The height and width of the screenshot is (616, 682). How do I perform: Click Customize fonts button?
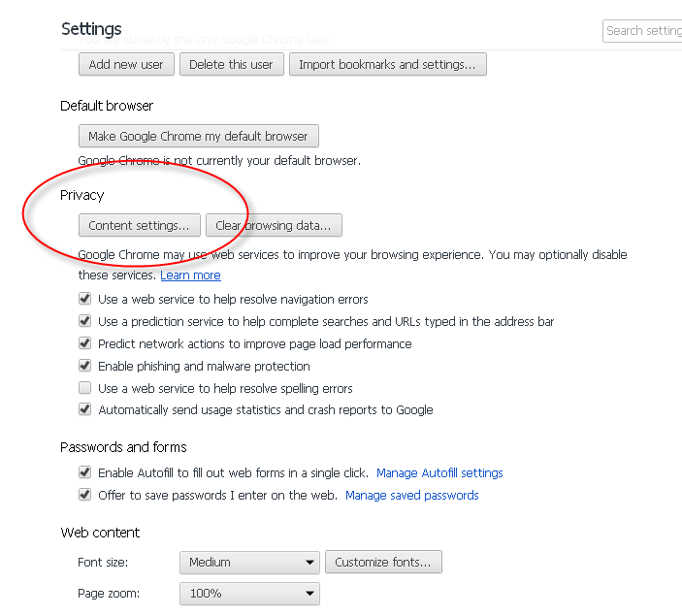383,562
